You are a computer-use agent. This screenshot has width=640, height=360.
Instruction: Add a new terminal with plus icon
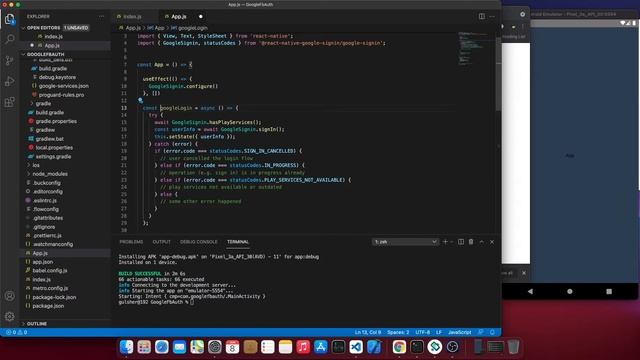pos(445,242)
